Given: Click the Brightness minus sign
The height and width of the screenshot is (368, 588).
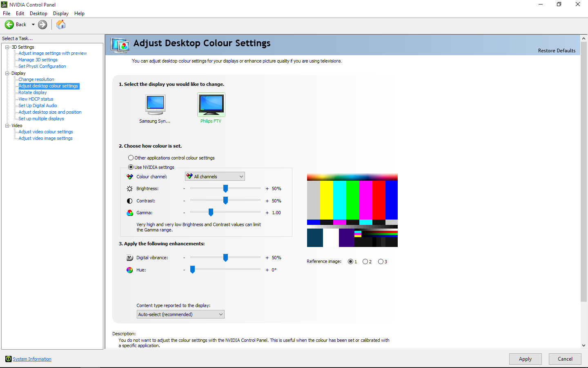Looking at the screenshot, I should click(x=184, y=188).
